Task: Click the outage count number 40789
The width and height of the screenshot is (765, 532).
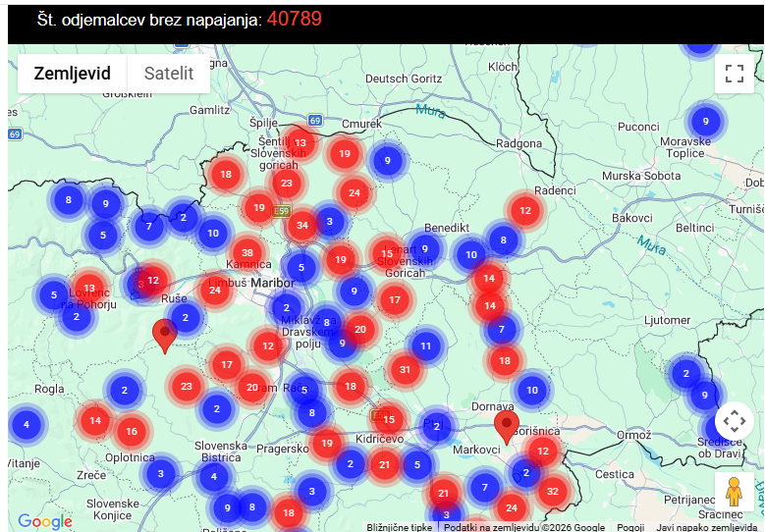Action: pyautogui.click(x=294, y=19)
